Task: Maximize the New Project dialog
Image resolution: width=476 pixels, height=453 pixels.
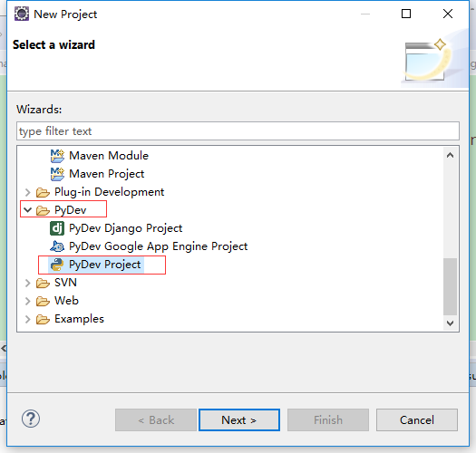Action: click(406, 14)
